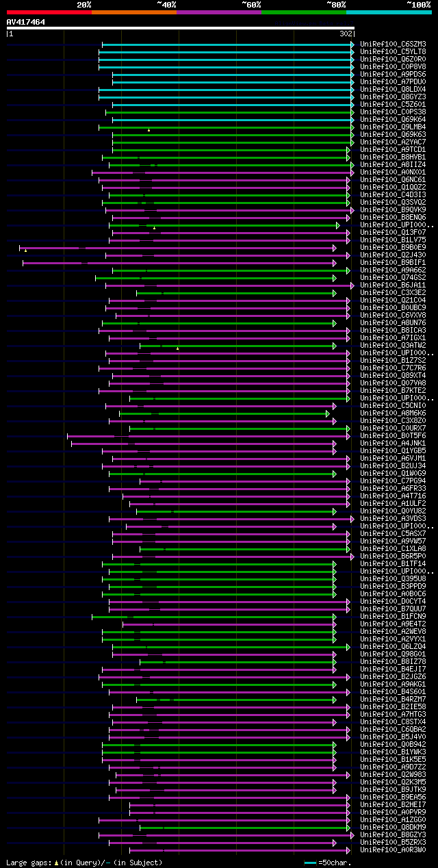Open hit UniRef100_B1FCN9
The width and height of the screenshot is (438, 868).
click(393, 616)
